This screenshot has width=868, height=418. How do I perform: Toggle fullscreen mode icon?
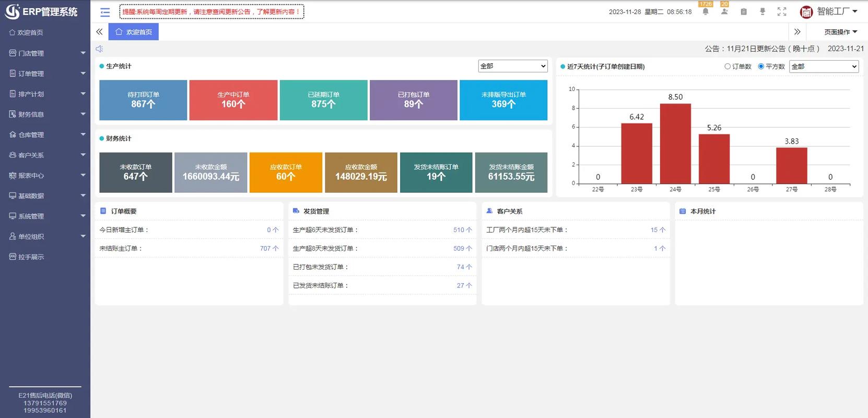click(x=782, y=11)
